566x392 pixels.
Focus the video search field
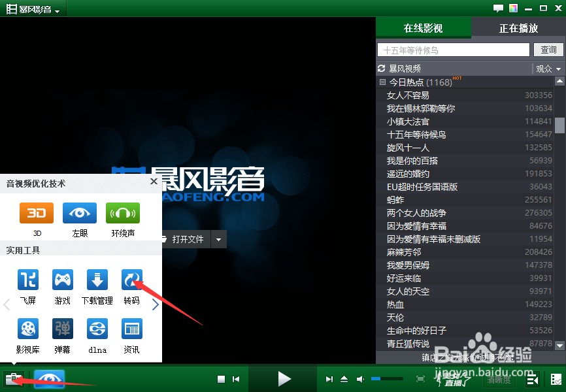454,50
